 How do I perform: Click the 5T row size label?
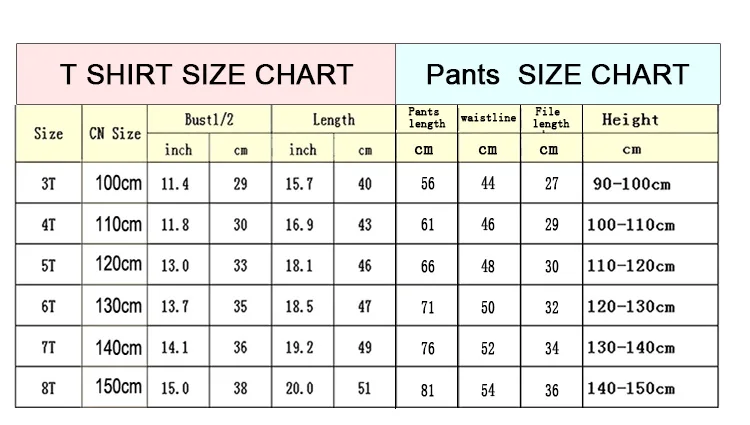(48, 265)
